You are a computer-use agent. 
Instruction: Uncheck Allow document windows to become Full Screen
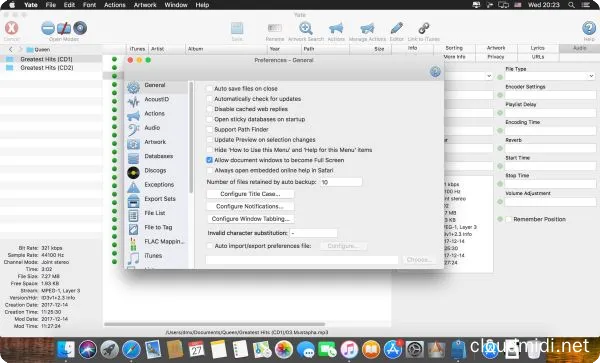(209, 160)
